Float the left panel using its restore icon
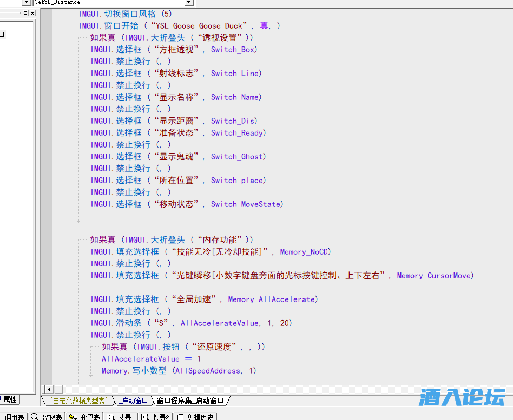The height and width of the screenshot is (420, 513). [x=25, y=13]
